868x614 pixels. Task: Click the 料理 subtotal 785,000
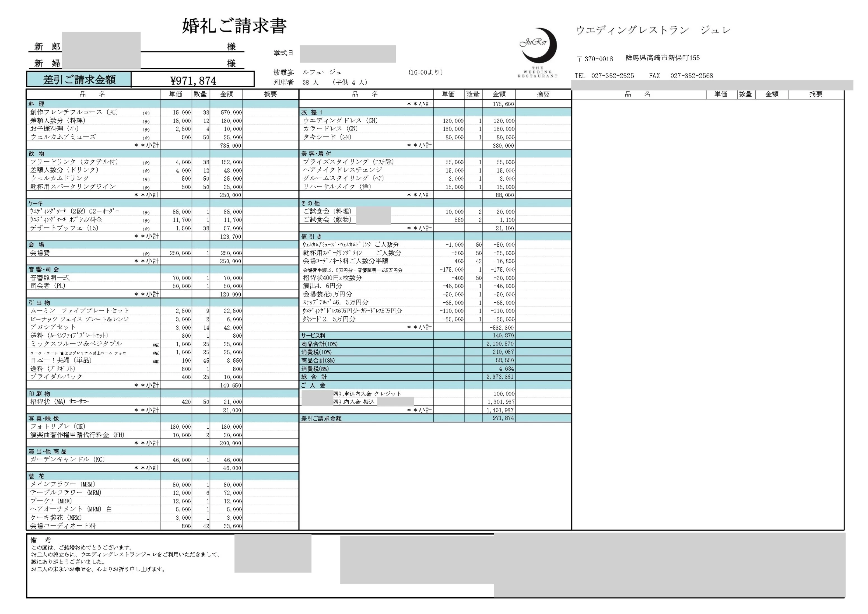click(231, 146)
